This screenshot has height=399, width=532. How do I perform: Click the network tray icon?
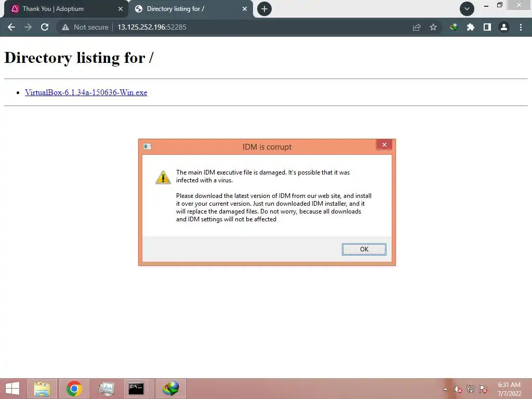point(471,389)
